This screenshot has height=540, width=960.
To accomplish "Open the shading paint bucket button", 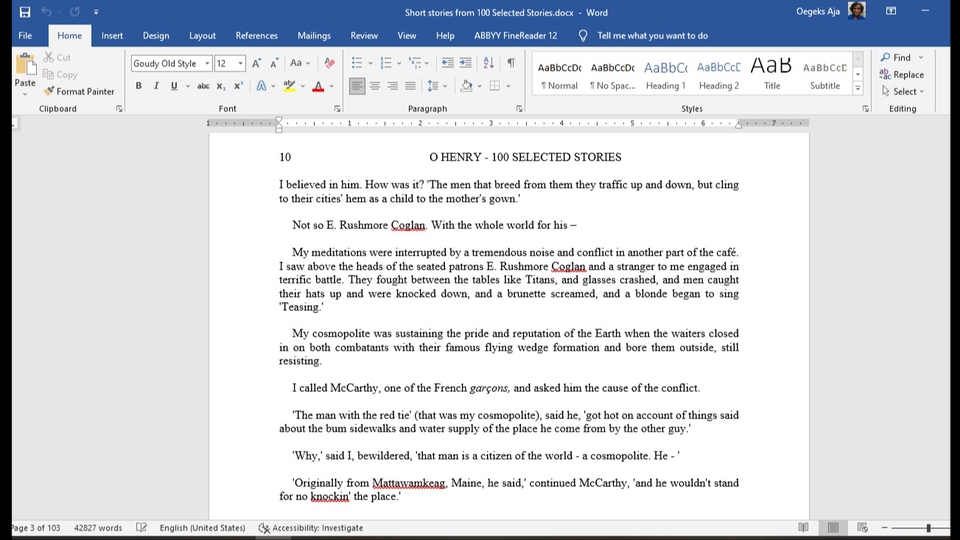I will (467, 86).
